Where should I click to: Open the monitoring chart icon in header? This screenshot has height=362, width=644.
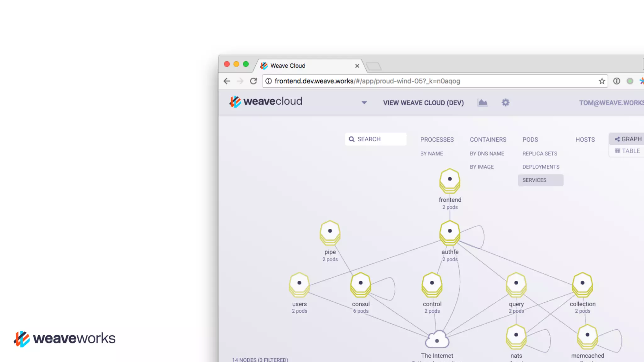click(482, 102)
